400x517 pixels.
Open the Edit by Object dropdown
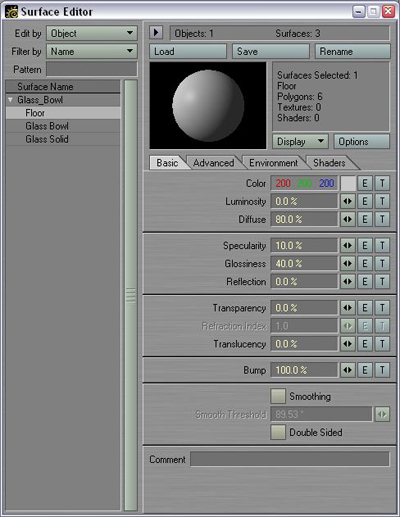92,33
